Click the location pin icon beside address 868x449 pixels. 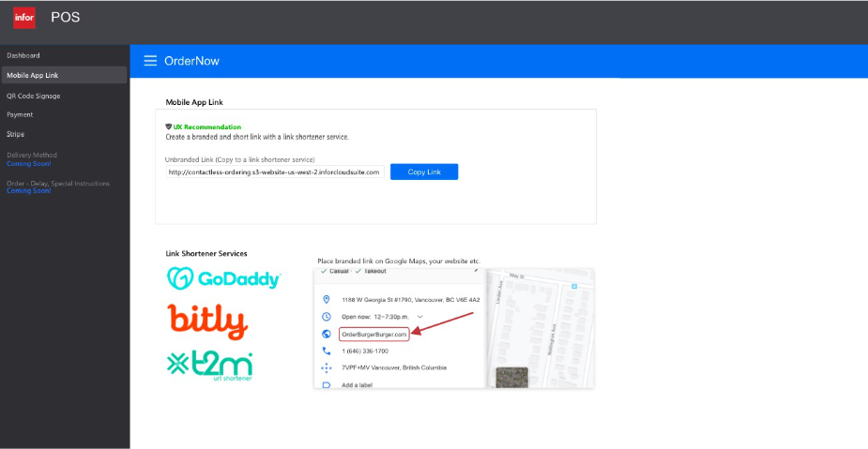tap(327, 300)
